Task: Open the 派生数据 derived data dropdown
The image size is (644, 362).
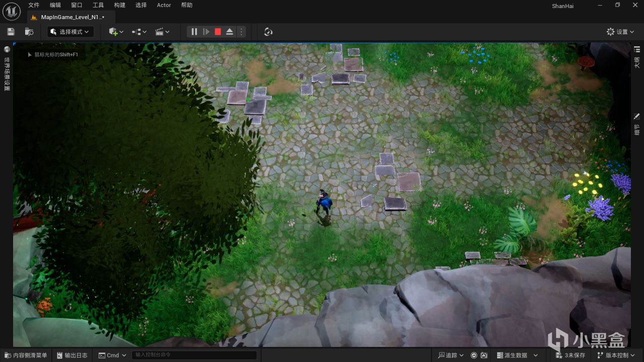Action: 517,355
